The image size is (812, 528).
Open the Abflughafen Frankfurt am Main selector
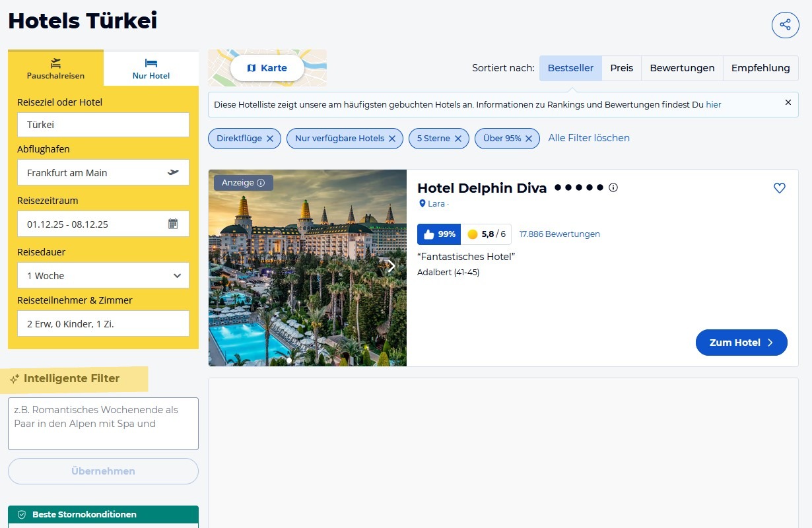[103, 172]
